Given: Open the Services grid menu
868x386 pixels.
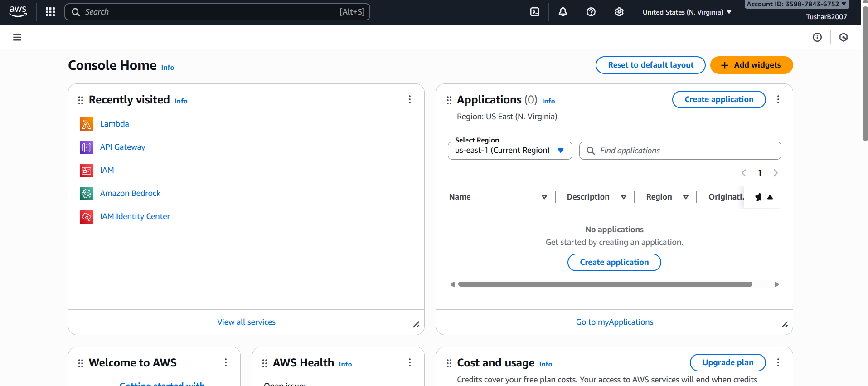Looking at the screenshot, I should click(x=50, y=12).
